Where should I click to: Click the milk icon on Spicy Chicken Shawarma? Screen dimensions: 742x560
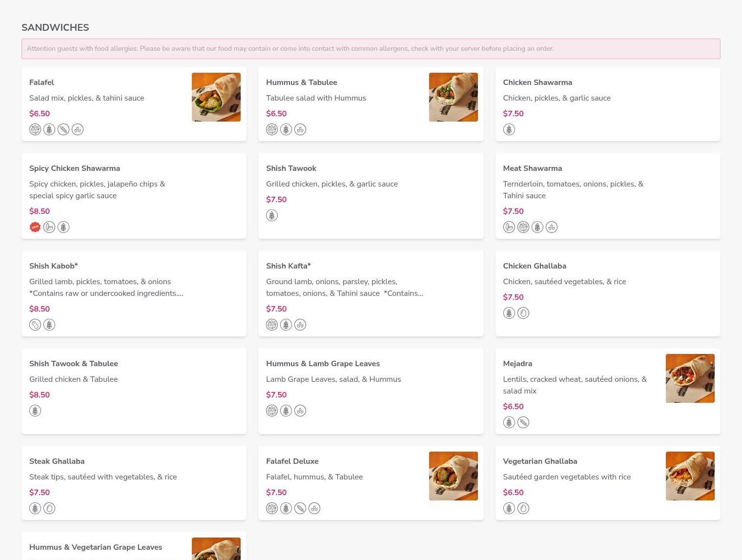(49, 227)
